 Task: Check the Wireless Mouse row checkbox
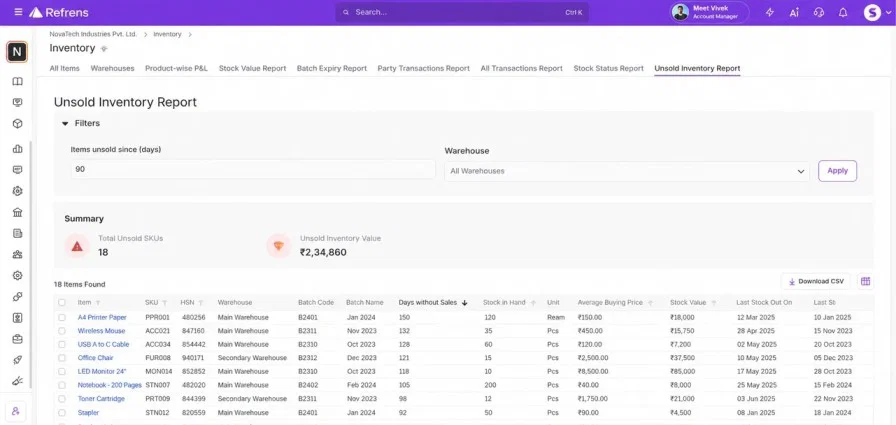tap(62, 331)
